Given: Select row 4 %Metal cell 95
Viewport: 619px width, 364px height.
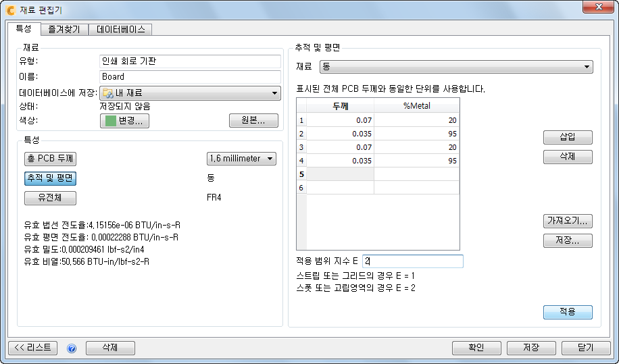Looking at the screenshot, I should [x=416, y=161].
